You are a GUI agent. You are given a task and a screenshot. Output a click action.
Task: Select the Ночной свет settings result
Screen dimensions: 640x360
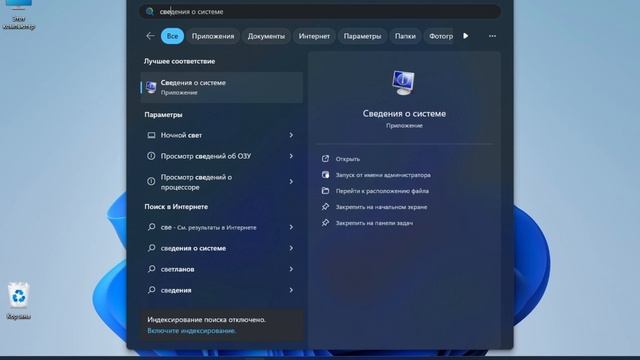click(221, 135)
